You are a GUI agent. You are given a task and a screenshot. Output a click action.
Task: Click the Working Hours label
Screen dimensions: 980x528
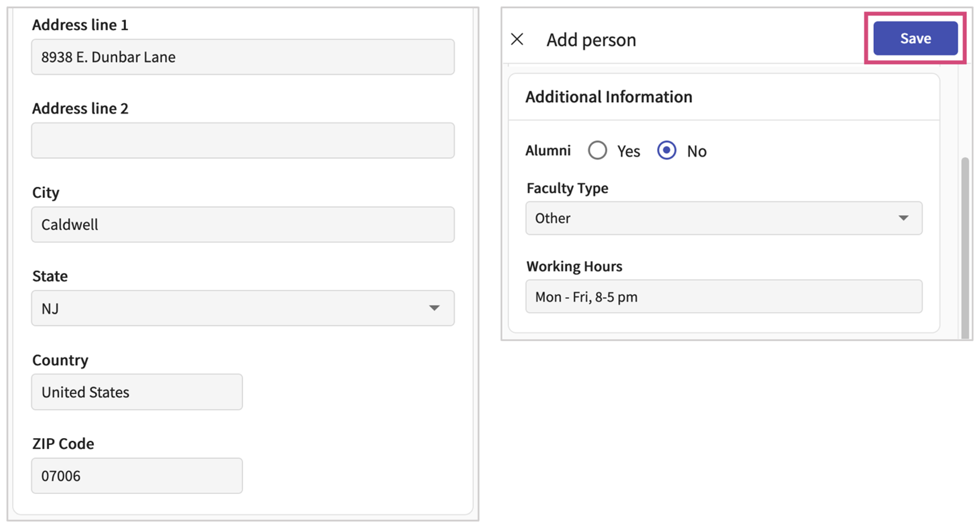[x=574, y=266]
